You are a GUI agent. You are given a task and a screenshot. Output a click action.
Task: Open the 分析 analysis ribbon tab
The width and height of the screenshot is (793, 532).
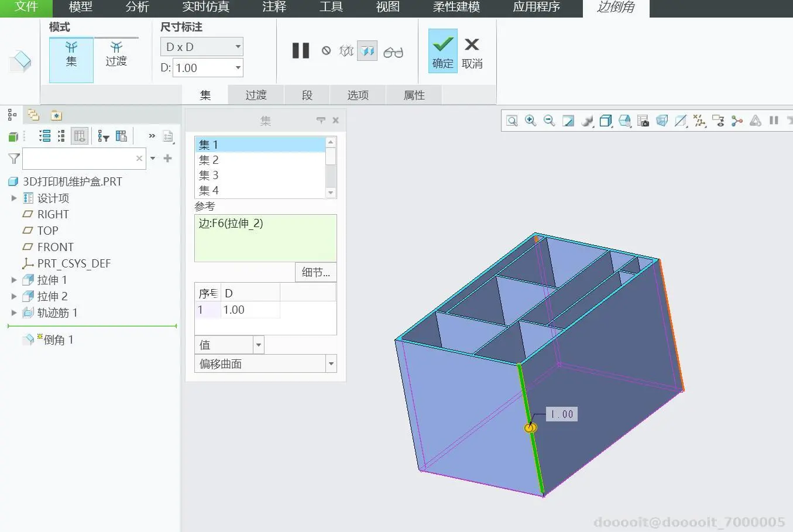[138, 7]
